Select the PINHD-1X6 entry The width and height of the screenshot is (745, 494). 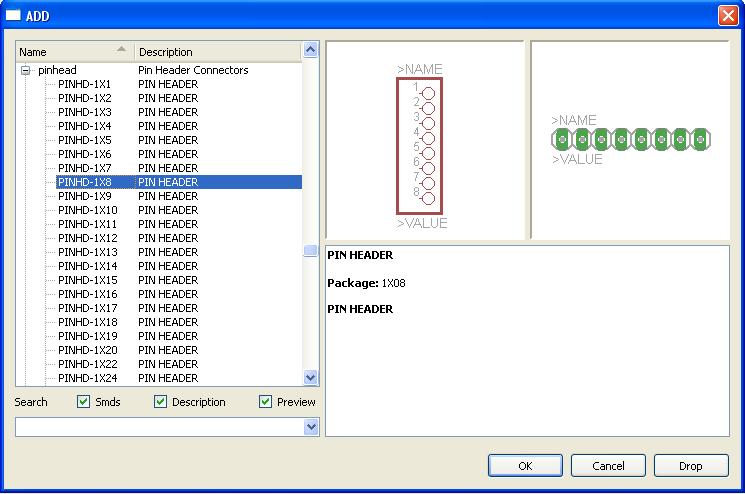tap(85, 154)
